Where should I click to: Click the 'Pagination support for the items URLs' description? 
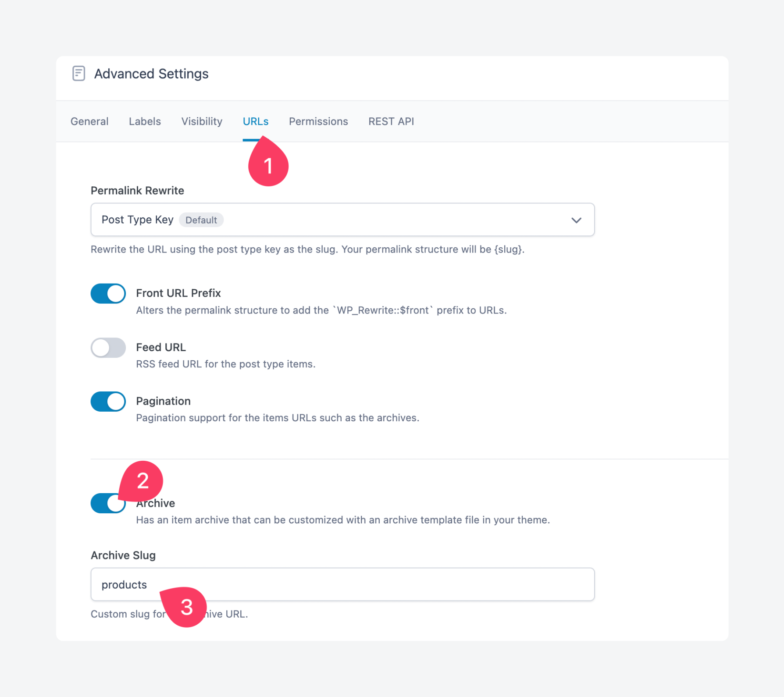(x=278, y=418)
